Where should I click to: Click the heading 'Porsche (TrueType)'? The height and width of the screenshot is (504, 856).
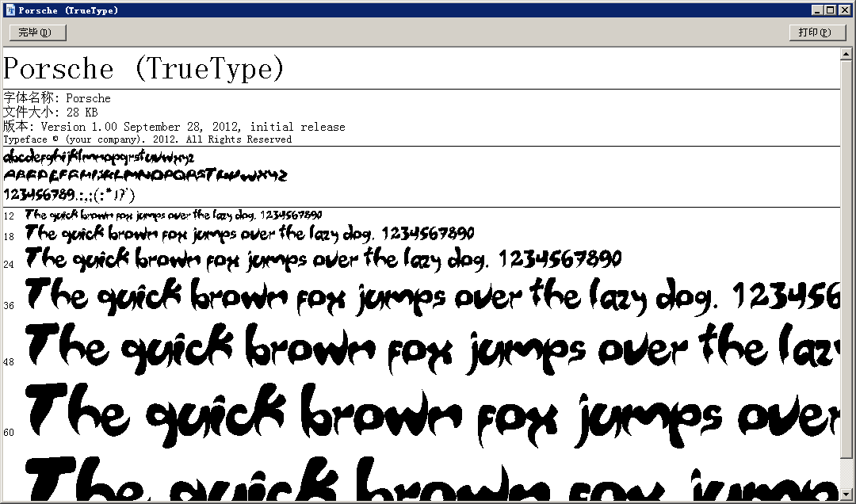point(143,69)
